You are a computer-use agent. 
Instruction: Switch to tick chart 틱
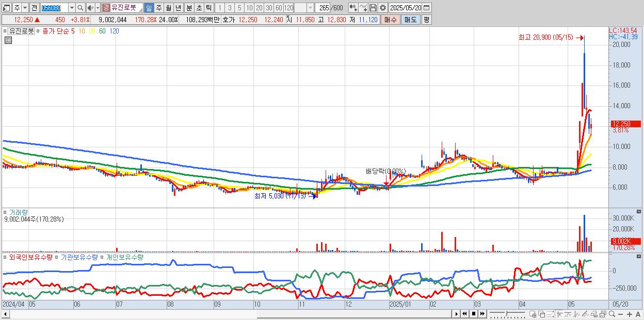pos(208,8)
